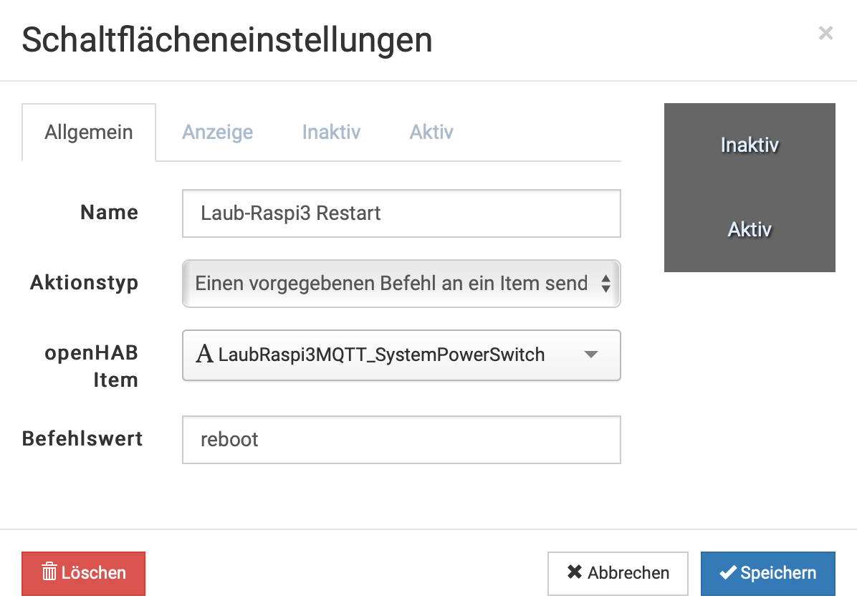Close the Schaltflächeneinstellungen dialog
Screen dimensions: 857x616
tap(825, 33)
